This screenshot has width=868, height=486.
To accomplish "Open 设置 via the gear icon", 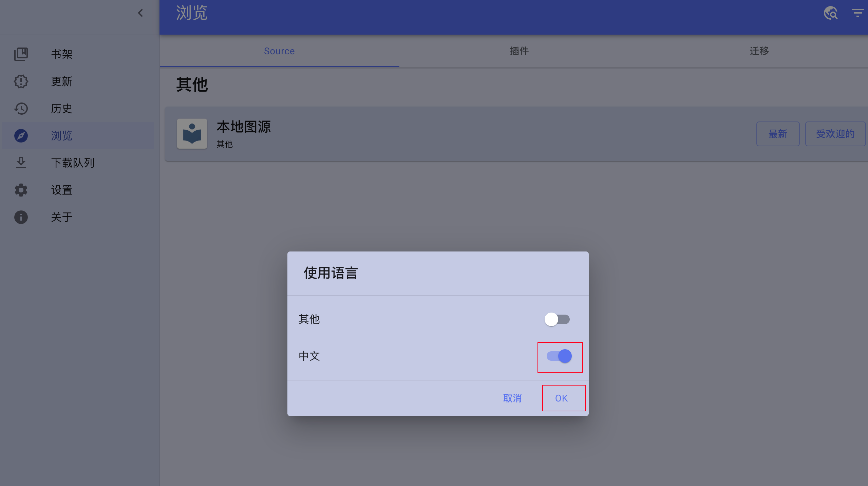I will pos(21,190).
